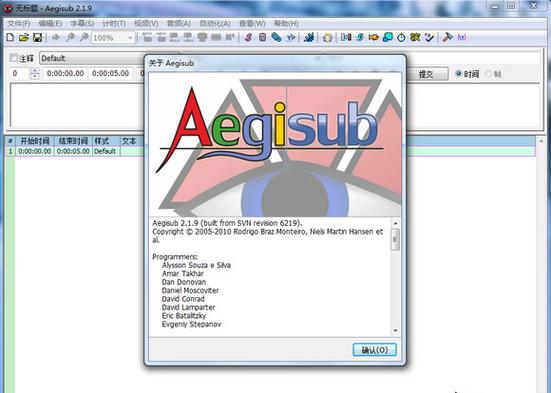
Task: Open Options via the hammer icon
Action: click(447, 37)
